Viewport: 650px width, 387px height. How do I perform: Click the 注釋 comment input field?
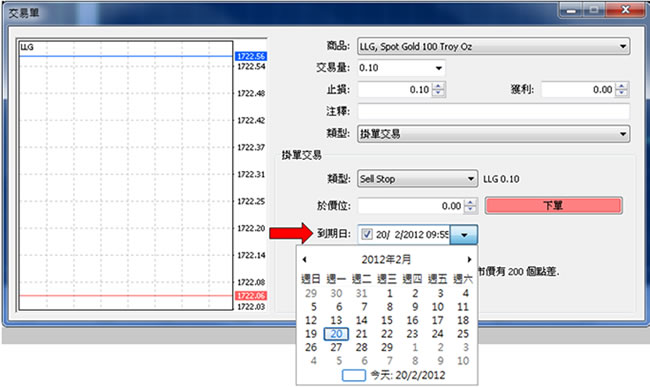click(494, 111)
